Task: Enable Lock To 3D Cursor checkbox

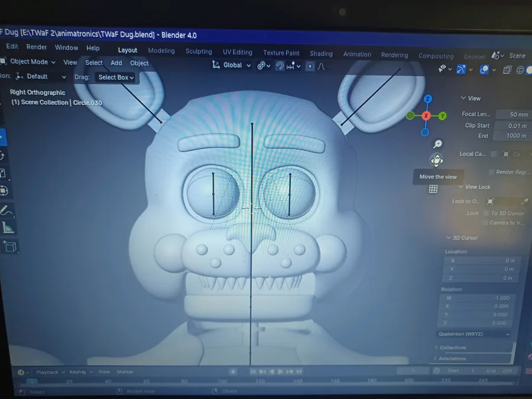Action: pos(485,213)
